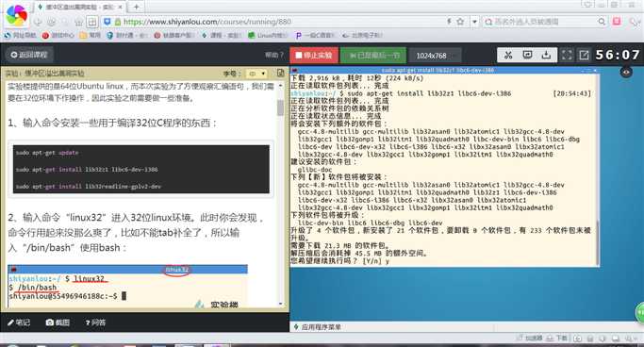Focus the browser search box
This screenshot has width=644, height=347.
[x=544, y=22]
